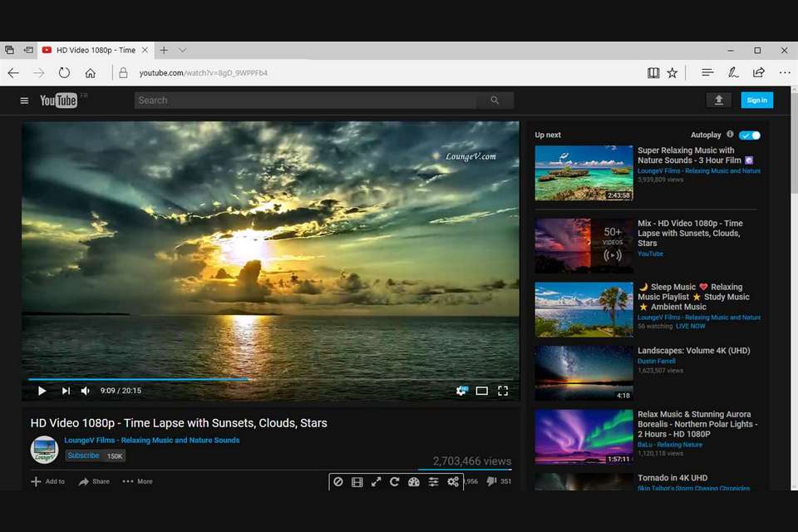Toggle the Autoplay switch
This screenshot has width=798, height=532.
click(750, 135)
